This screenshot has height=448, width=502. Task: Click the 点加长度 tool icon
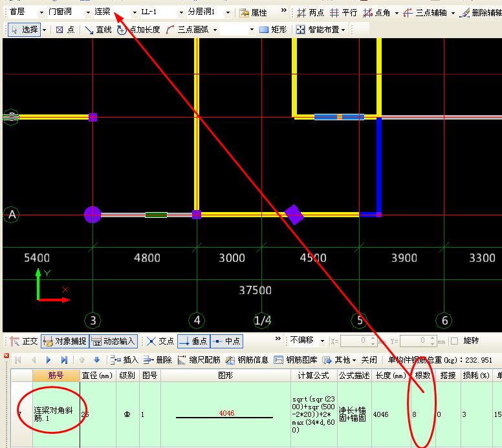122,30
